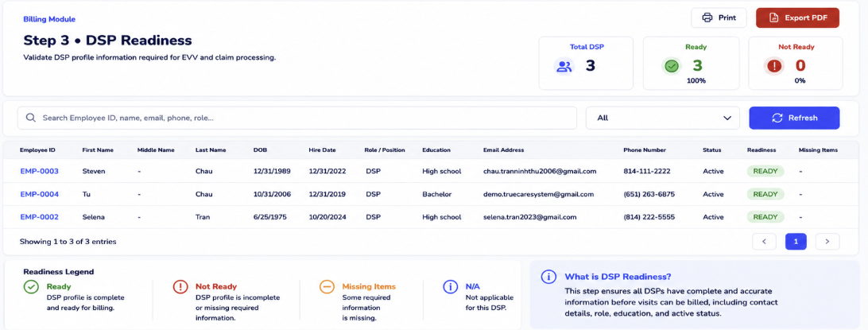The width and height of the screenshot is (868, 330).
Task: Click the legend N/A info icon
Action: pos(450,287)
